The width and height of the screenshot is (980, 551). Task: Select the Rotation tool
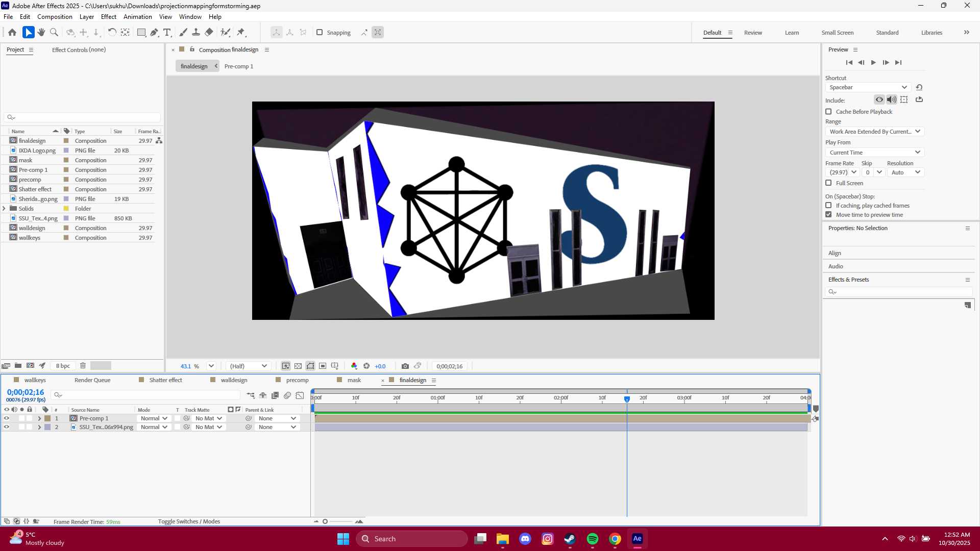(x=112, y=32)
